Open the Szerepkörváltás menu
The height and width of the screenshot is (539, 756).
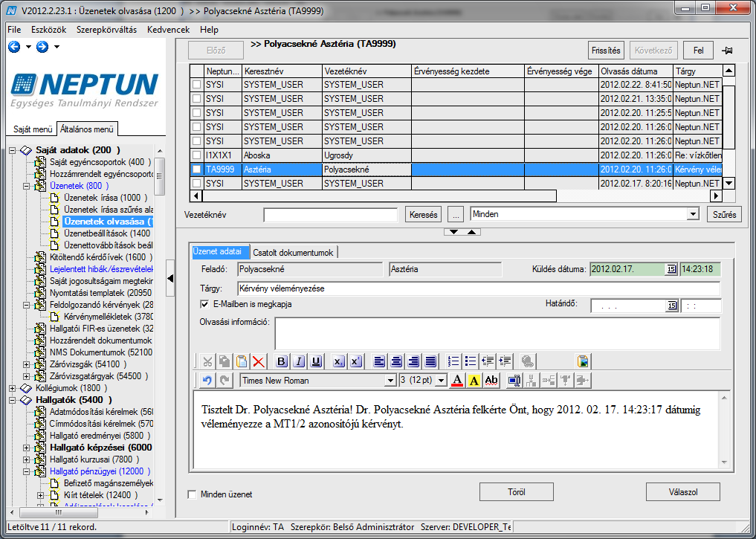pos(106,30)
